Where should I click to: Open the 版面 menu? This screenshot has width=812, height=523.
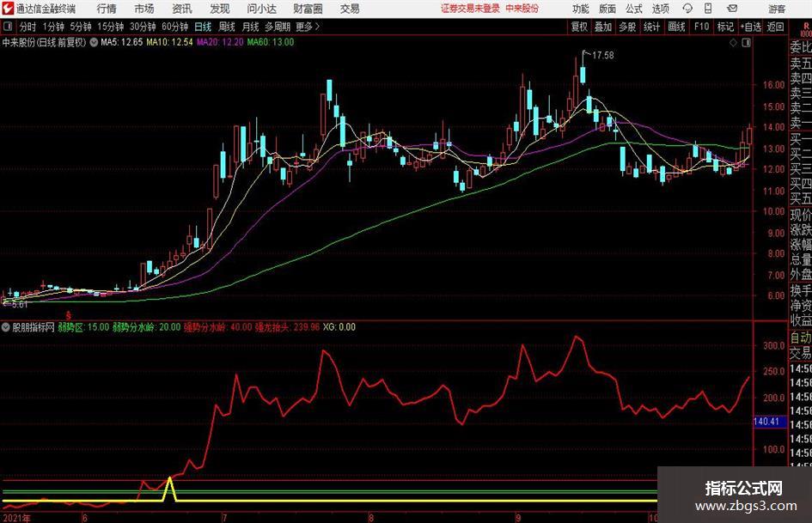pos(607,9)
